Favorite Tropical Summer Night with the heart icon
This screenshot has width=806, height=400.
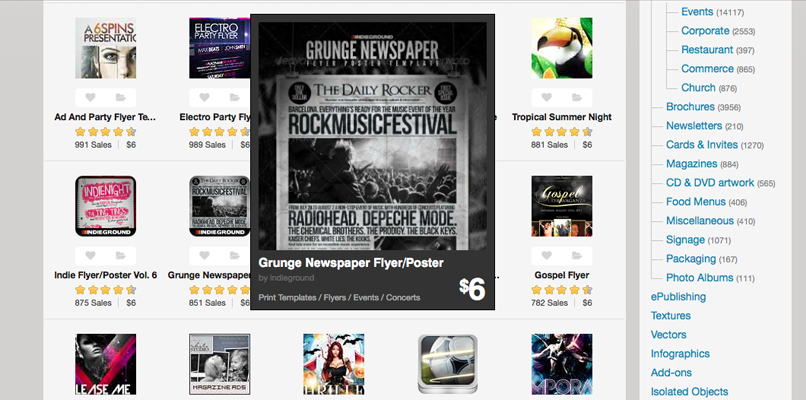pos(546,97)
